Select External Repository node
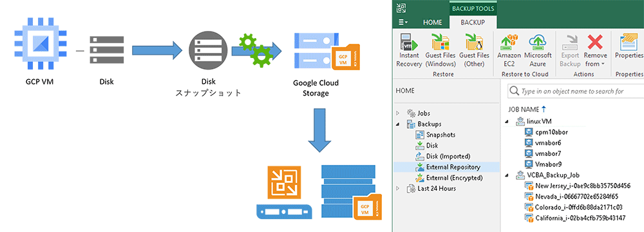The image size is (644, 232). click(453, 167)
